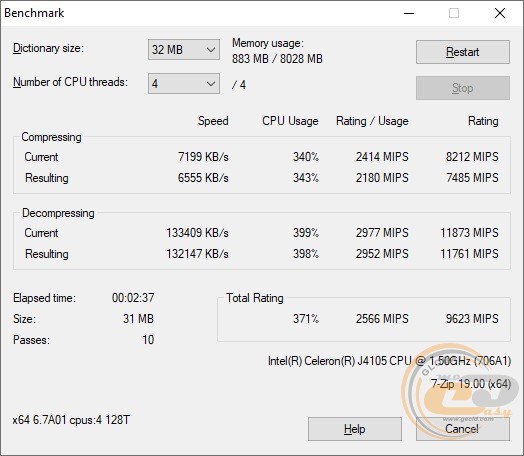
Task: Close the Benchmark window
Action: 500,13
